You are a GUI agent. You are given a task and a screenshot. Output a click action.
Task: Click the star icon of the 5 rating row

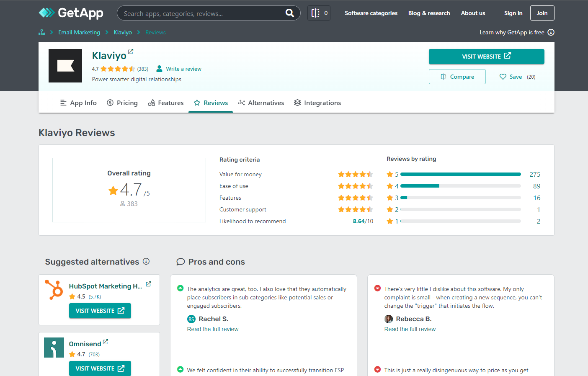click(390, 174)
